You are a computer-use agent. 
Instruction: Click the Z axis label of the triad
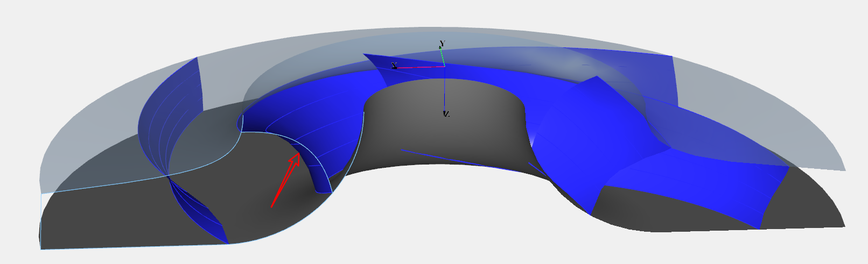point(446,114)
